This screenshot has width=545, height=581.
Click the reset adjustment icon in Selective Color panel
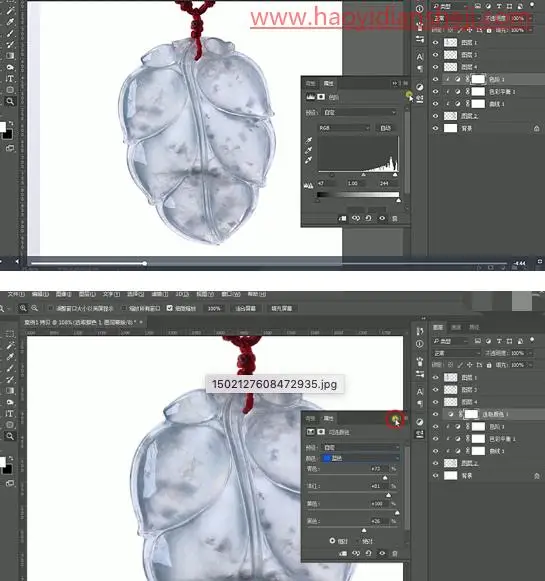368,553
